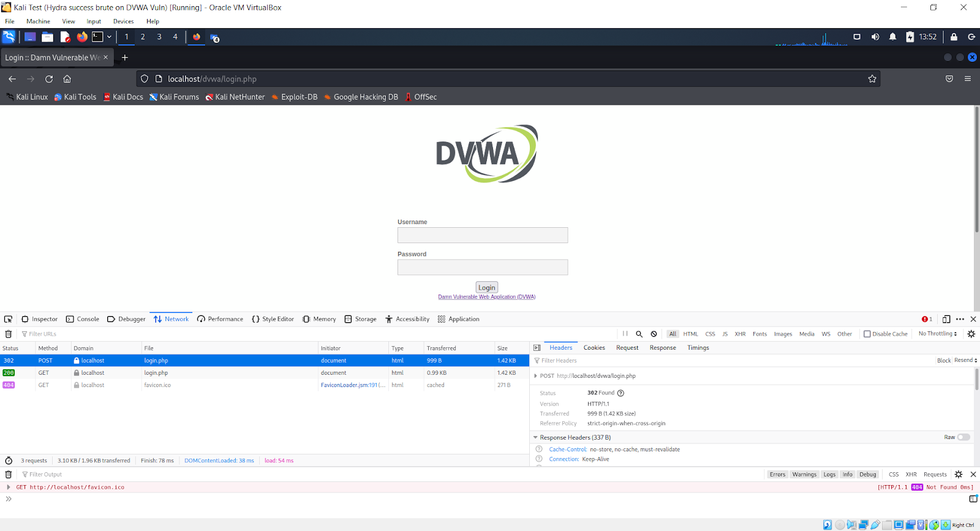Close the split console
The image size is (980, 531).
tap(973, 475)
